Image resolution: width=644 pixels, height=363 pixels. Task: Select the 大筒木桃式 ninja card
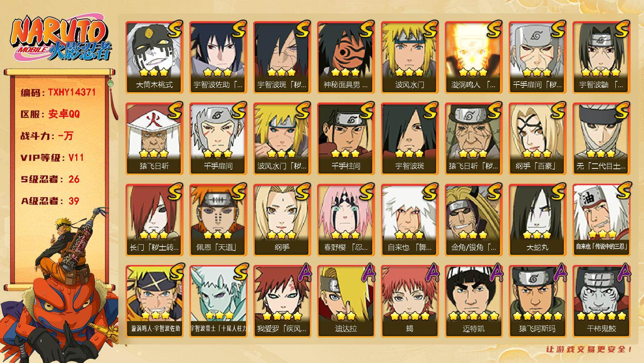[x=154, y=57]
